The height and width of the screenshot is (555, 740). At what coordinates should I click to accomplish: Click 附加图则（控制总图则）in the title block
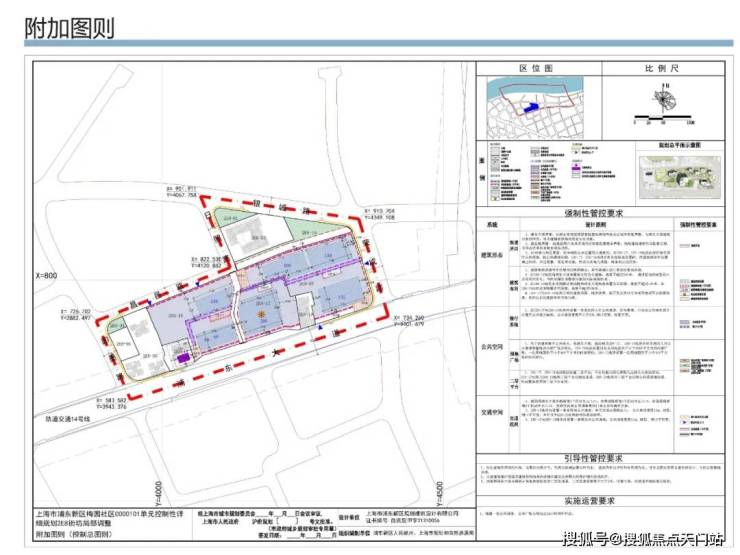pyautogui.click(x=75, y=534)
